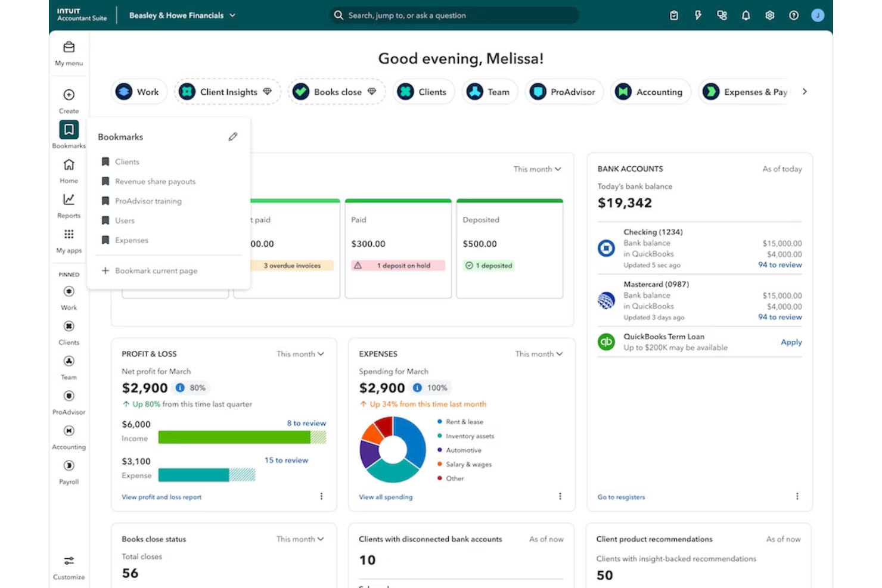
Task: Click the Create plus icon in sidebar
Action: (69, 95)
